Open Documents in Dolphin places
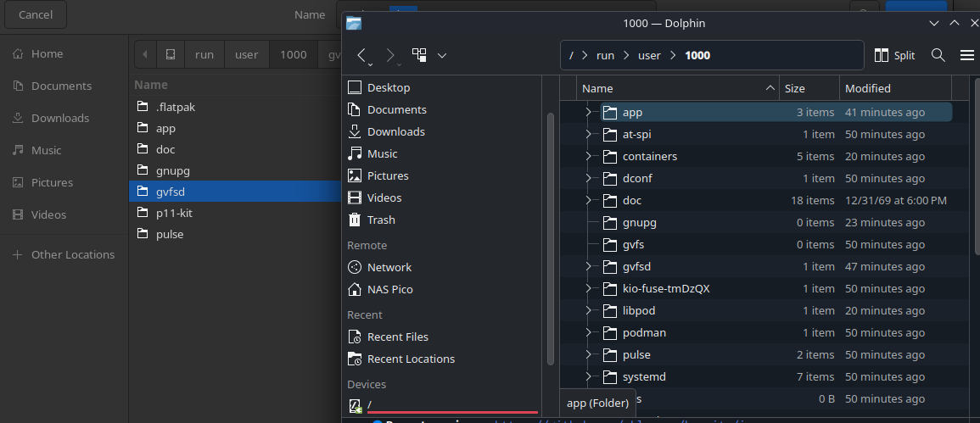This screenshot has height=423, width=980. [x=387, y=109]
